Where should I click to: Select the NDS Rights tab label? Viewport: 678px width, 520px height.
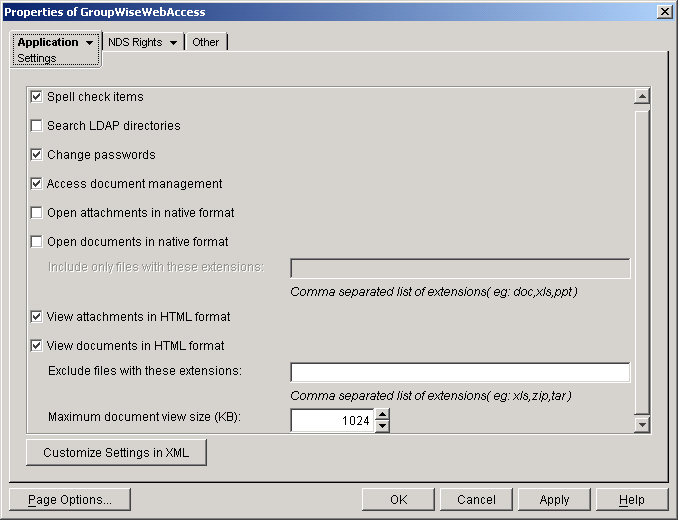[135, 42]
